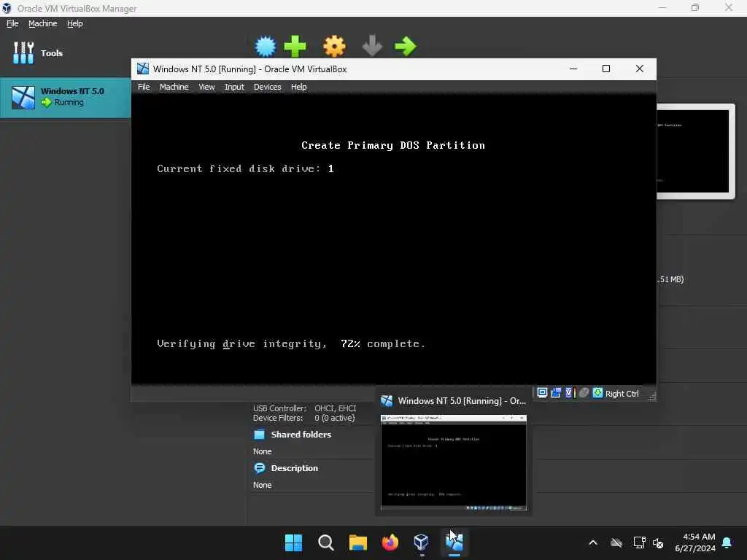The image size is (747, 560).
Task: Click the green Show arrow icon
Action: [x=406, y=46]
